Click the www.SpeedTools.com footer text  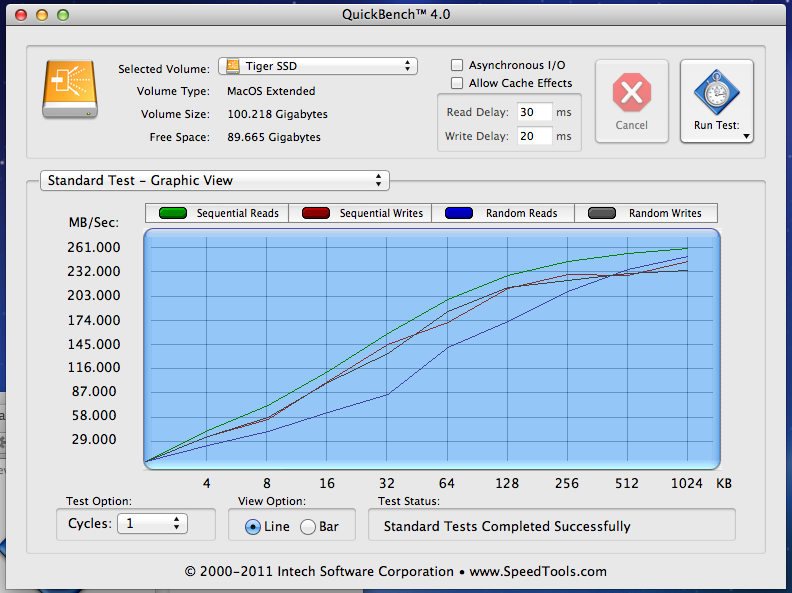pyautogui.click(x=538, y=572)
